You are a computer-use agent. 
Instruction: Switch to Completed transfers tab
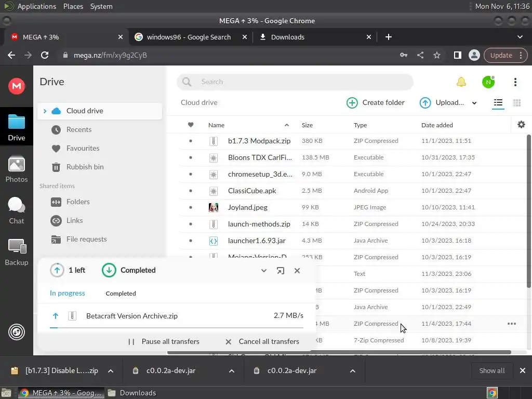[x=121, y=294]
